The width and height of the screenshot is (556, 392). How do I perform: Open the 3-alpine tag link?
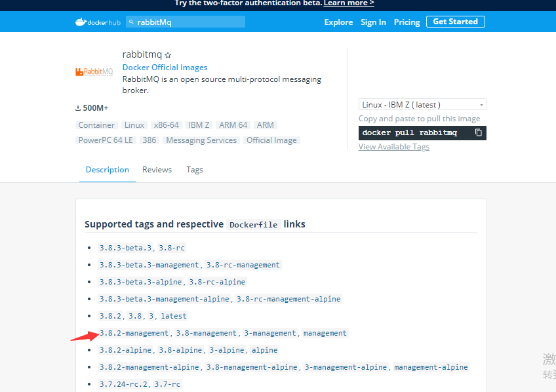227,350
